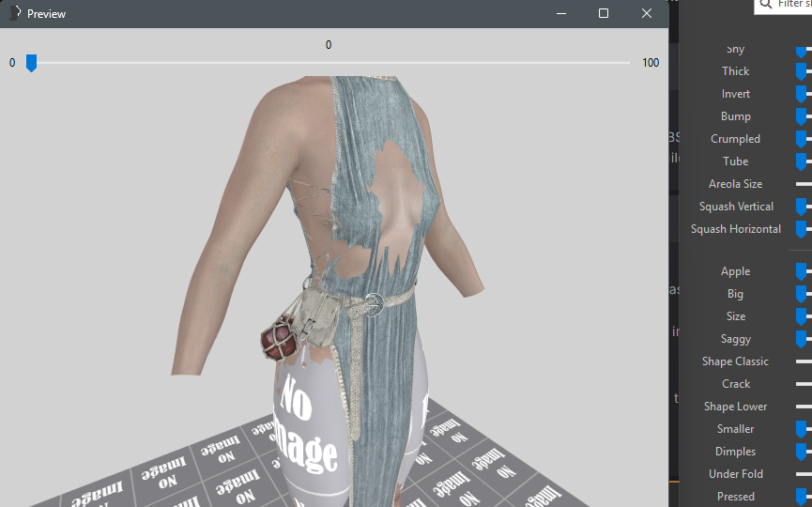Screen dimensions: 812x507
Task: Click the Bump slider handle
Action: pyautogui.click(x=801, y=116)
